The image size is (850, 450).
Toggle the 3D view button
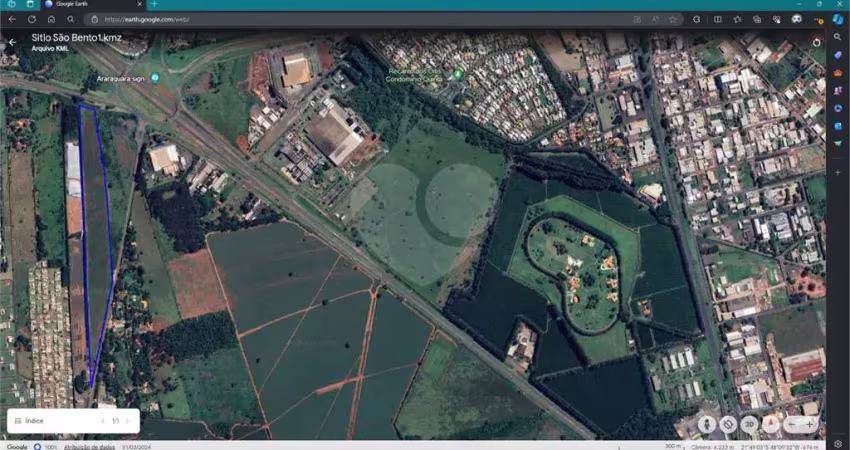tap(750, 424)
